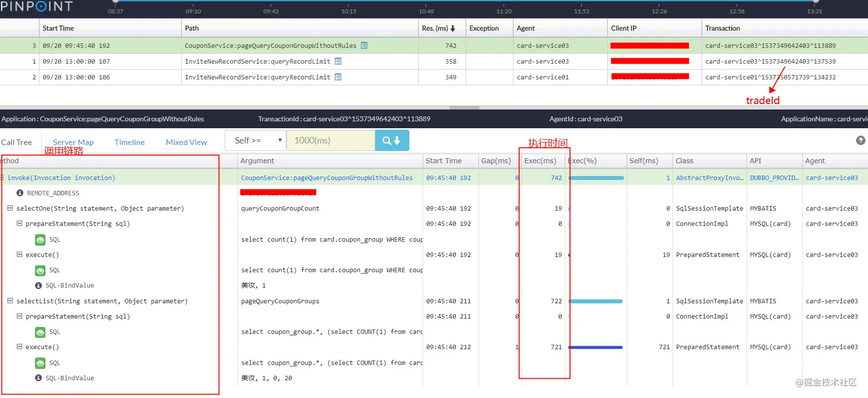Click info icon of SQL-BindValue with 美妆, 1, 0, 20
The width and height of the screenshot is (868, 398).
pyautogui.click(x=39, y=378)
